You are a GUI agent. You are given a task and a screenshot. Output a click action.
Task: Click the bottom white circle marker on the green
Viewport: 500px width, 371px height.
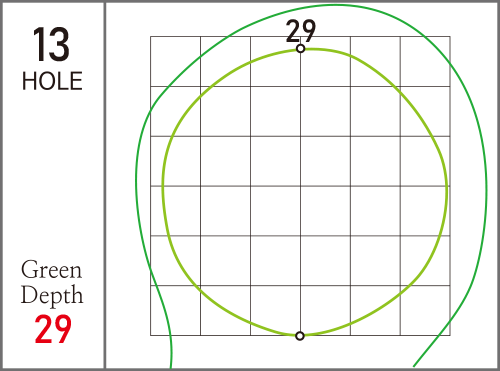click(x=300, y=336)
